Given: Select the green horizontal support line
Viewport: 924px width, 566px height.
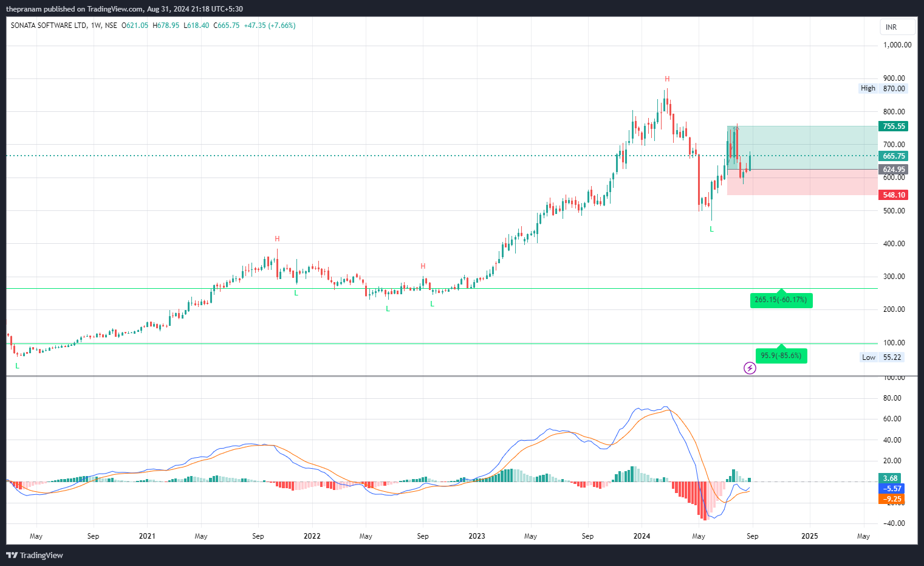Looking at the screenshot, I should pos(442,289).
